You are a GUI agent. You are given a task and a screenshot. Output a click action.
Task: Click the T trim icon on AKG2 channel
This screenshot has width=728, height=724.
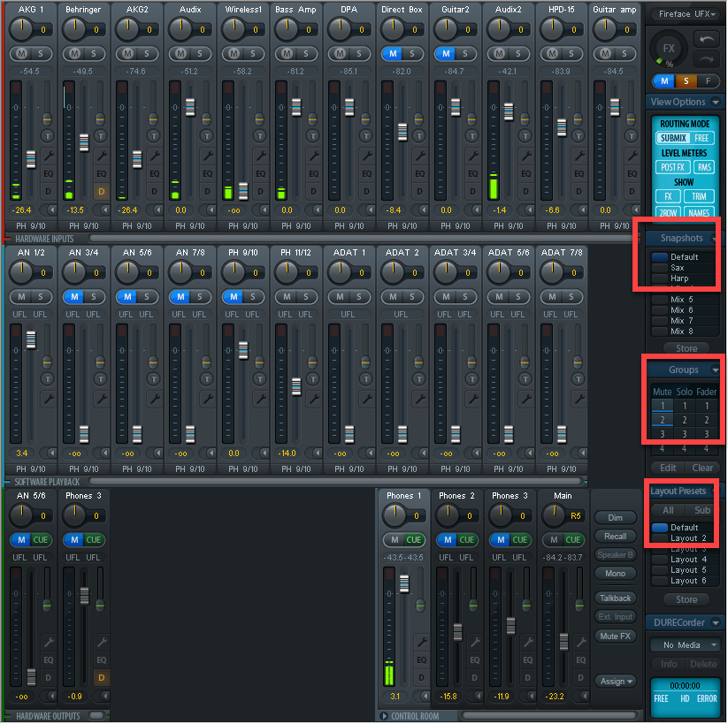154,136
